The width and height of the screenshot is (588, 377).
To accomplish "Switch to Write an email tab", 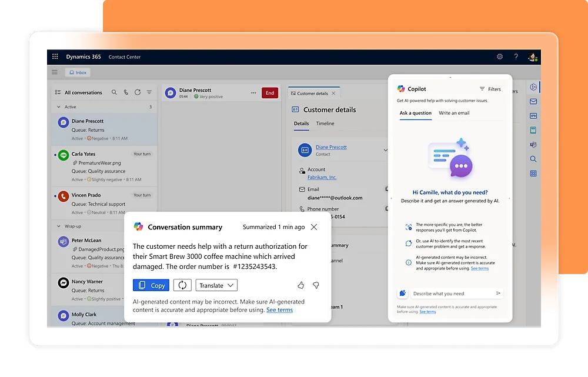I will [454, 113].
